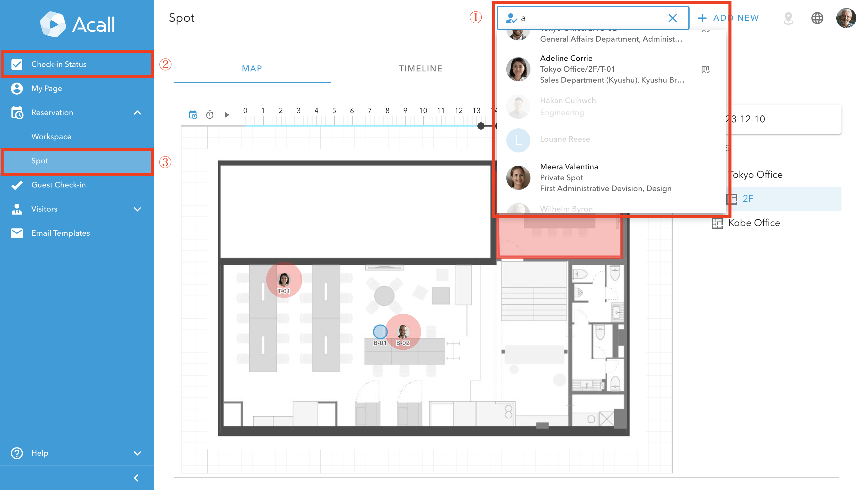Click the Check-in Status checkmark icon

pyautogui.click(x=17, y=64)
